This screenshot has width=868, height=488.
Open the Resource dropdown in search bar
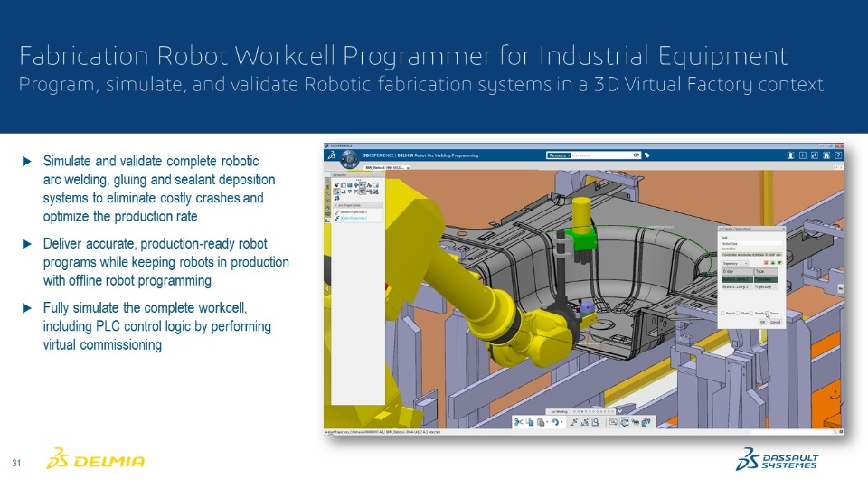pyautogui.click(x=559, y=155)
